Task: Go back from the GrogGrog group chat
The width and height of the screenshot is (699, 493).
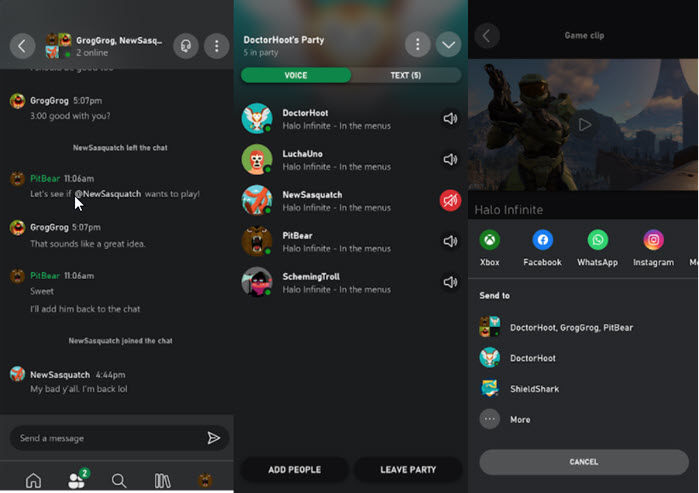Action: 22,45
